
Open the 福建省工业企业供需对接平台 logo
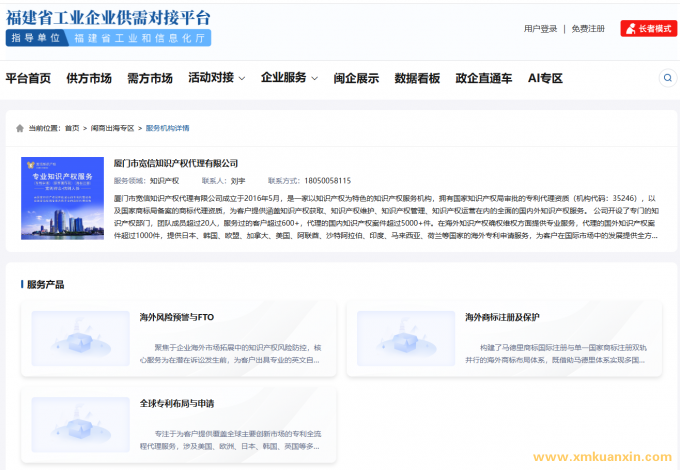pos(108,18)
